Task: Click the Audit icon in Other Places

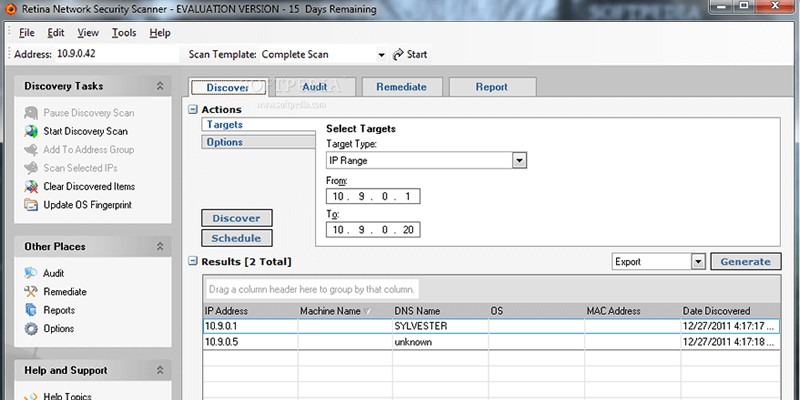Action: point(31,273)
